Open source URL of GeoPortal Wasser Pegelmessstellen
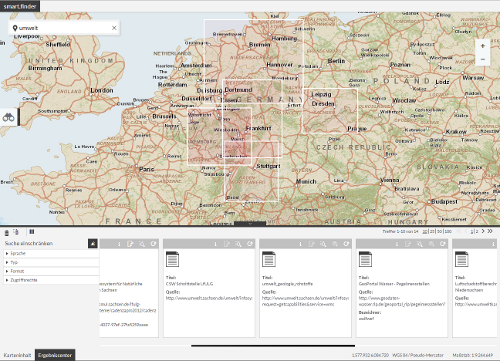 click(x=402, y=301)
